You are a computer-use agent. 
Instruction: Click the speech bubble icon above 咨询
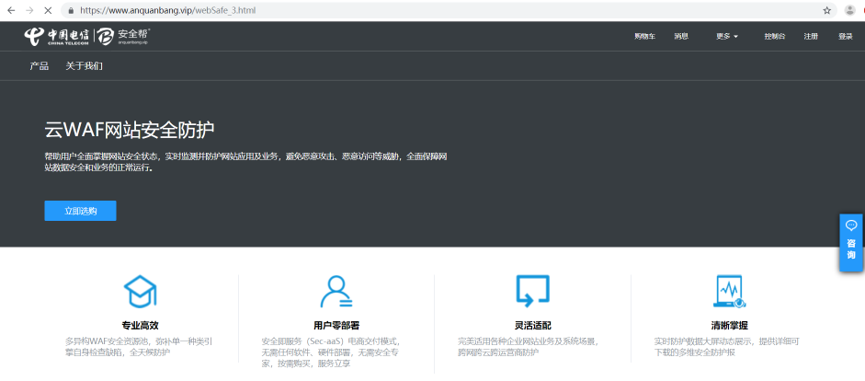851,225
